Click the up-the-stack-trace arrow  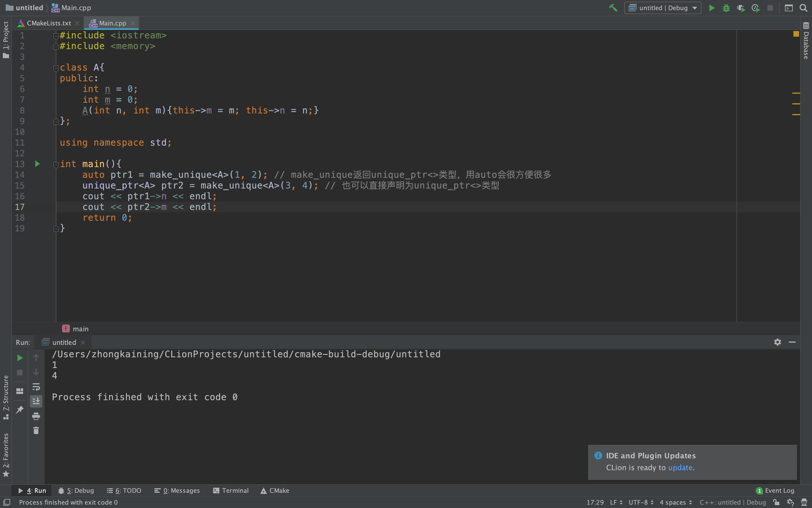point(36,358)
